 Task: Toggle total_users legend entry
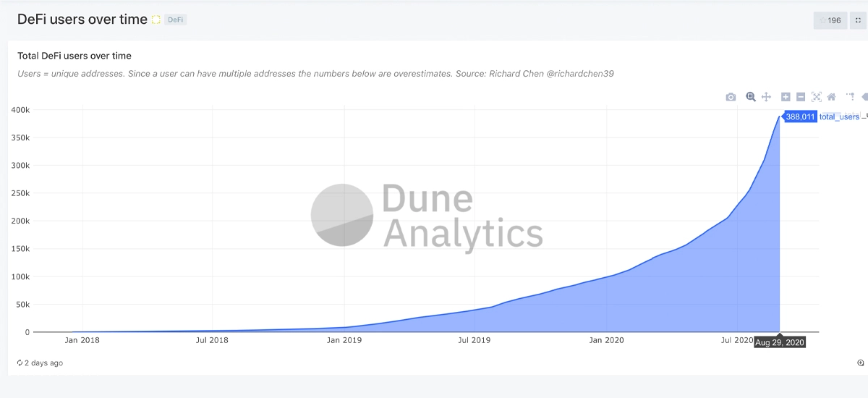click(x=839, y=117)
